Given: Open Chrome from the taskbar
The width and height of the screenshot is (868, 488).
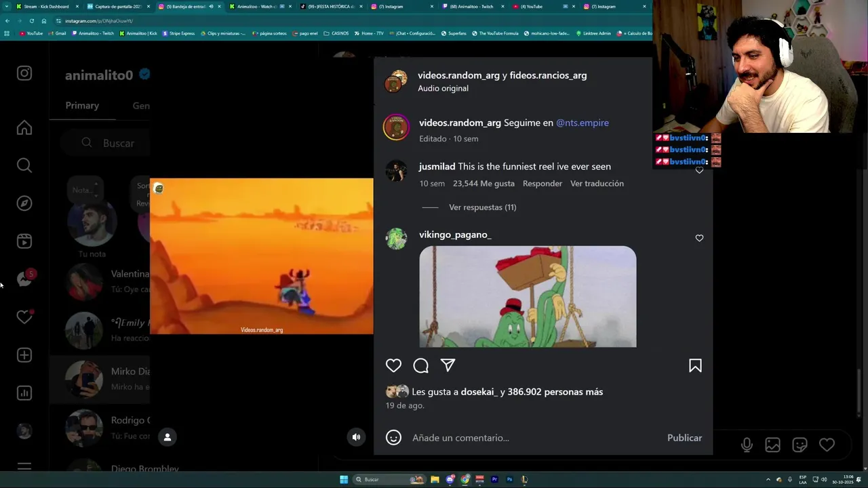Looking at the screenshot, I should (465, 479).
